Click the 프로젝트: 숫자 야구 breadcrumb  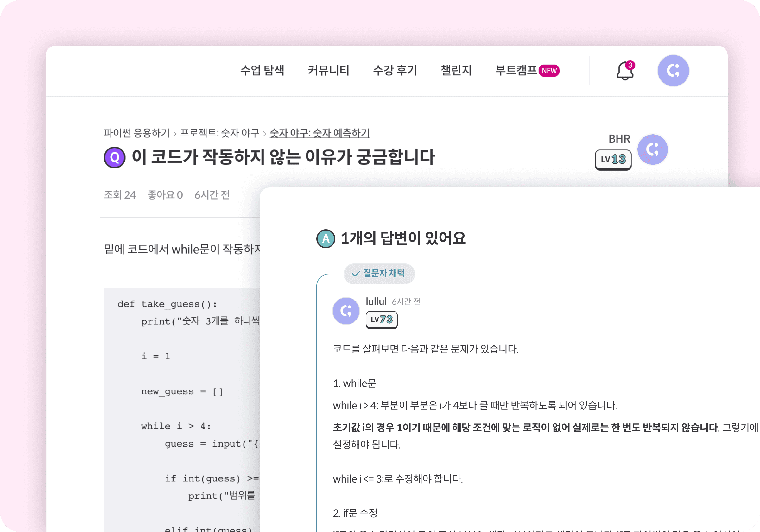coord(219,133)
